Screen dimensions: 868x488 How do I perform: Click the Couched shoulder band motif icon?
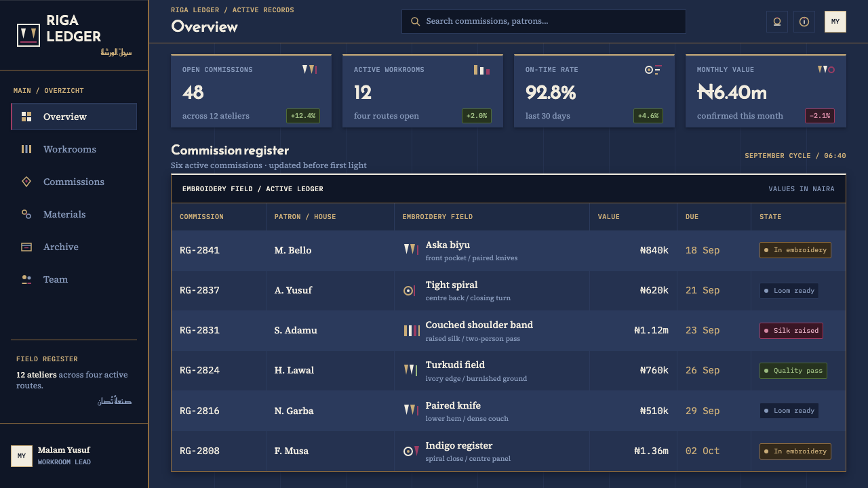pos(412,331)
